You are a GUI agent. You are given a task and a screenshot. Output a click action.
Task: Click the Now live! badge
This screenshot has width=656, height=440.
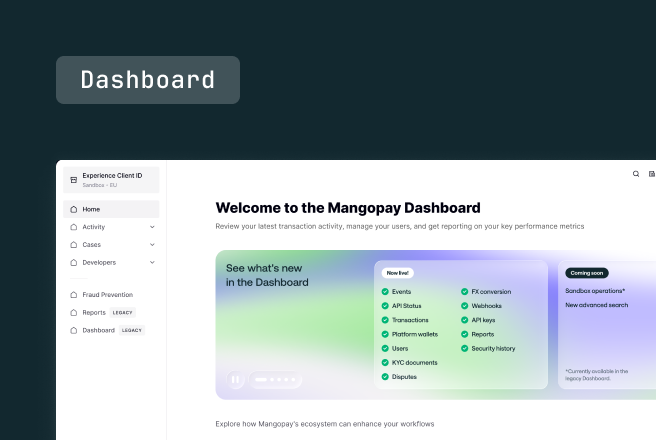(399, 272)
